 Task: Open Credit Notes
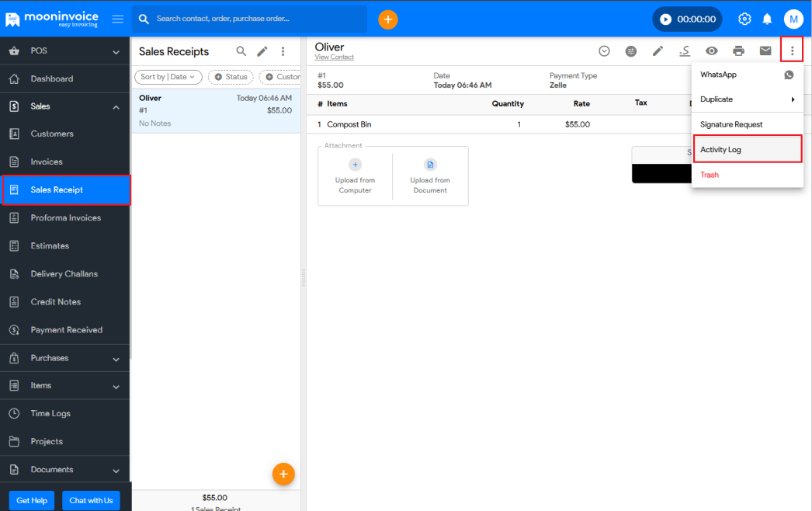pyautogui.click(x=64, y=301)
